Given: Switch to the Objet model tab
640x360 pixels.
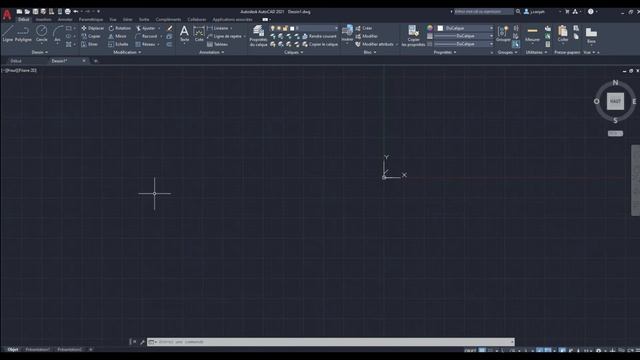Looking at the screenshot, I should [13, 349].
